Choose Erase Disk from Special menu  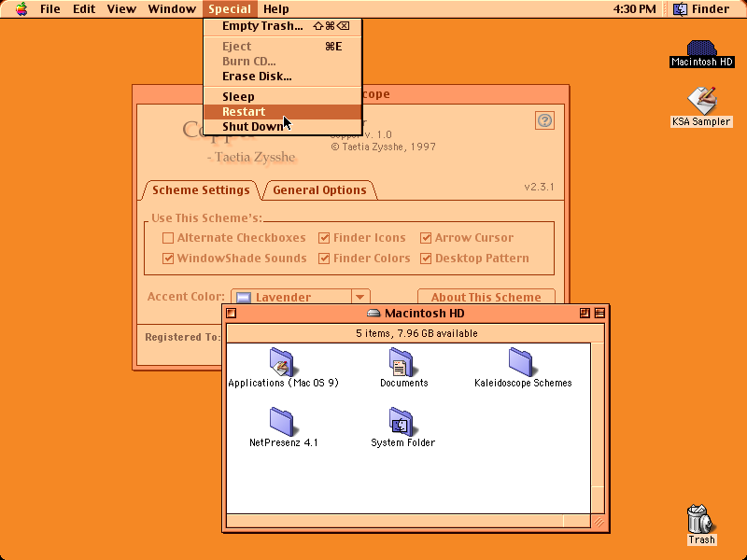[x=283, y=77]
